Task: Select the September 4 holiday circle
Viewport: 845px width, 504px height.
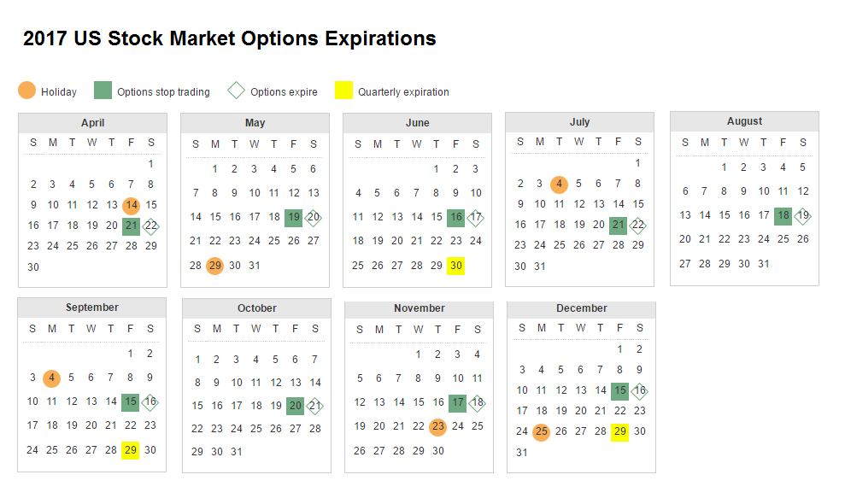Action: pyautogui.click(x=52, y=378)
